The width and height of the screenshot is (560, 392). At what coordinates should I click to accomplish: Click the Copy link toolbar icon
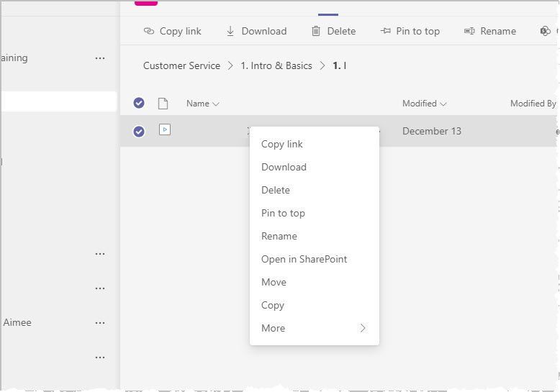[149, 31]
